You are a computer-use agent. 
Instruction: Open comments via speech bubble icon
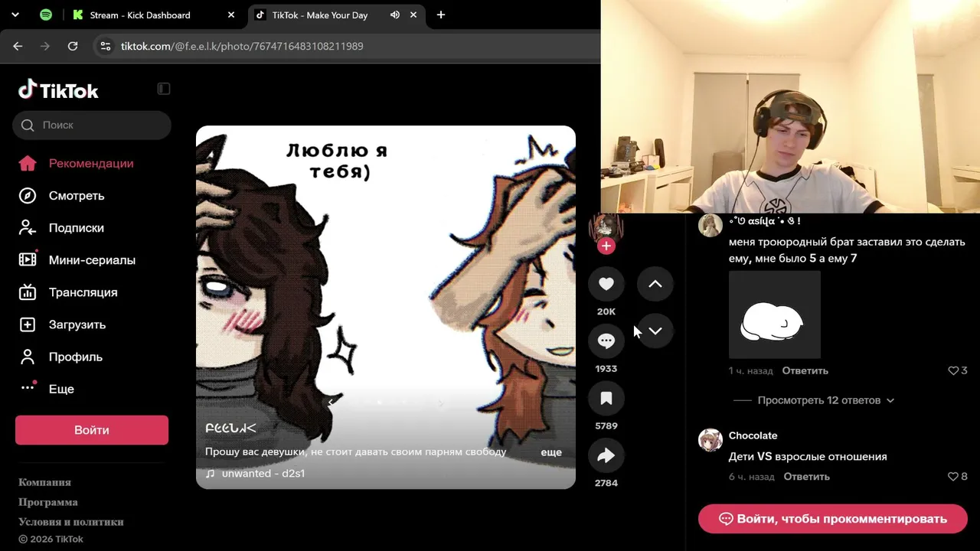pos(606,341)
